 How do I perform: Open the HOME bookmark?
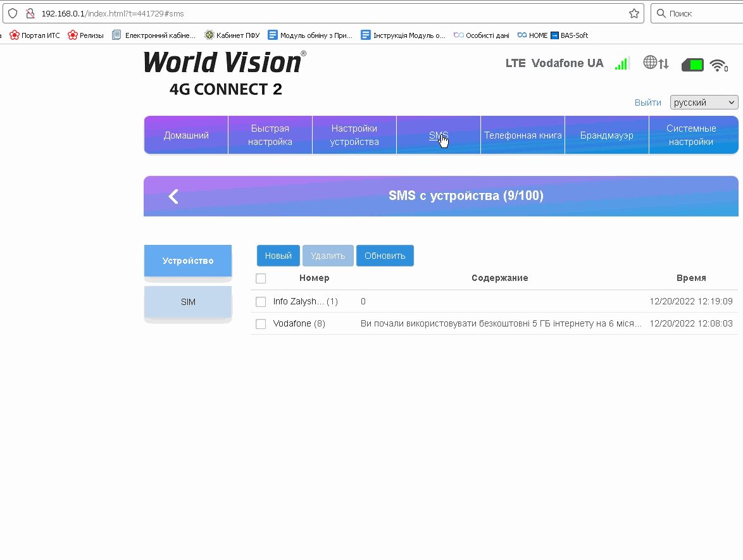click(x=532, y=35)
